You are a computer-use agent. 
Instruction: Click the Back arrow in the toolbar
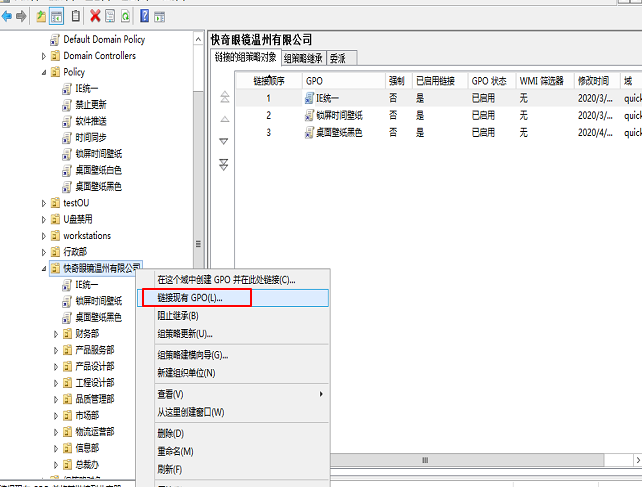click(6, 16)
